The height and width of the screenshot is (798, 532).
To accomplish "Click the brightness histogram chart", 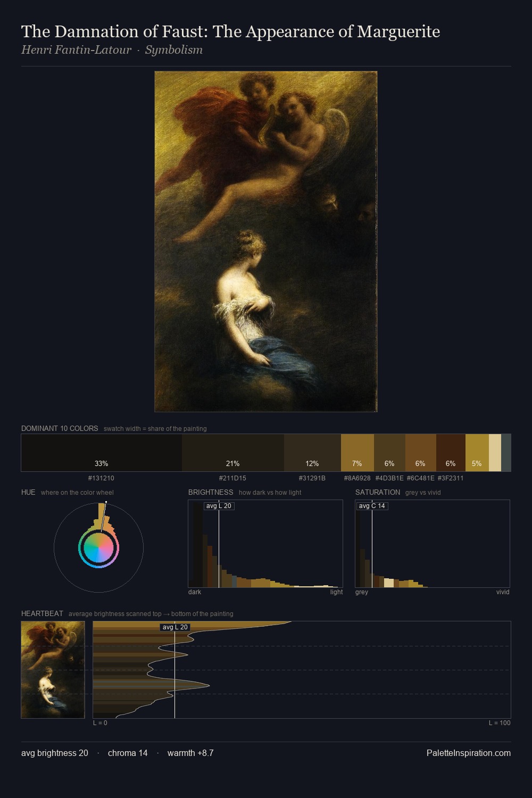I will (x=265, y=544).
